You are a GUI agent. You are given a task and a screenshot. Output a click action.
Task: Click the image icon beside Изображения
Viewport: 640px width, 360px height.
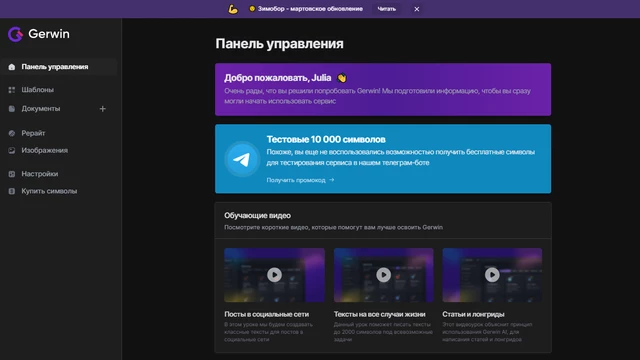12,150
